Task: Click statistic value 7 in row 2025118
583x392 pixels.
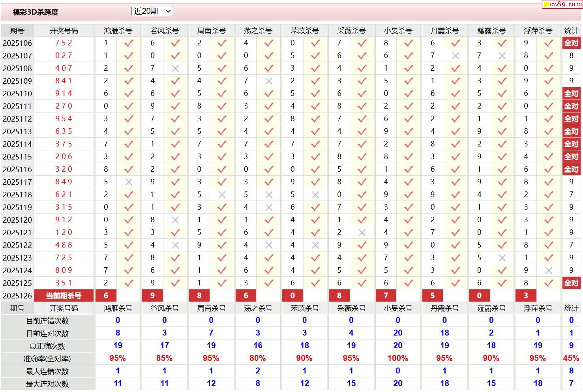Action: [571, 195]
